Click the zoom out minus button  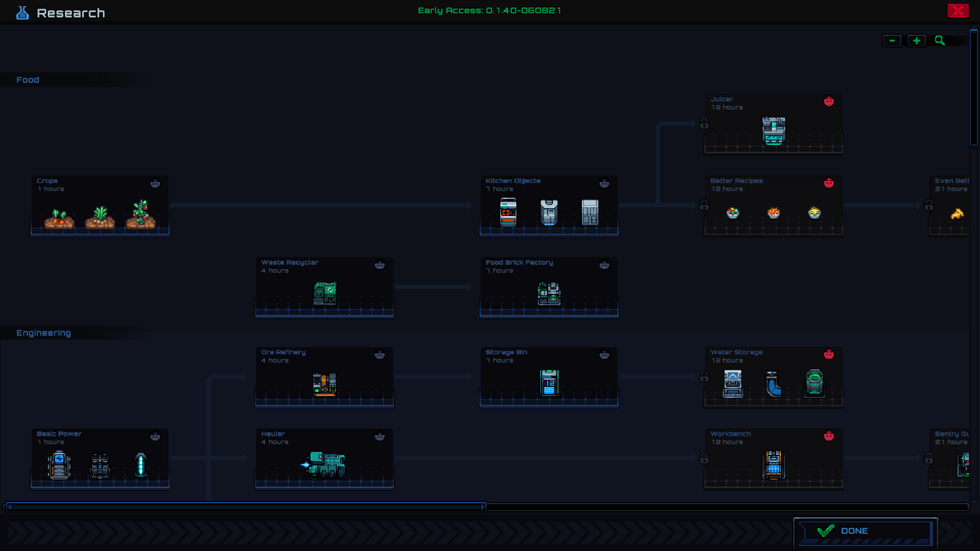coord(892,41)
